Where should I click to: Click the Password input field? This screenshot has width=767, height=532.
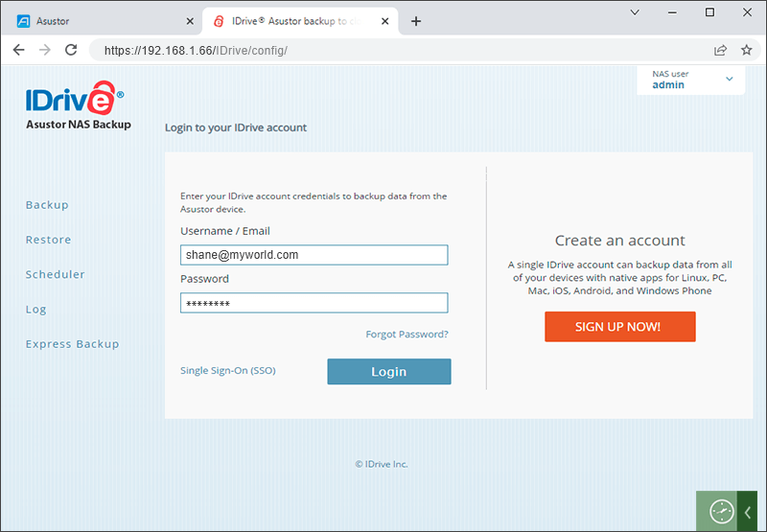pos(314,303)
